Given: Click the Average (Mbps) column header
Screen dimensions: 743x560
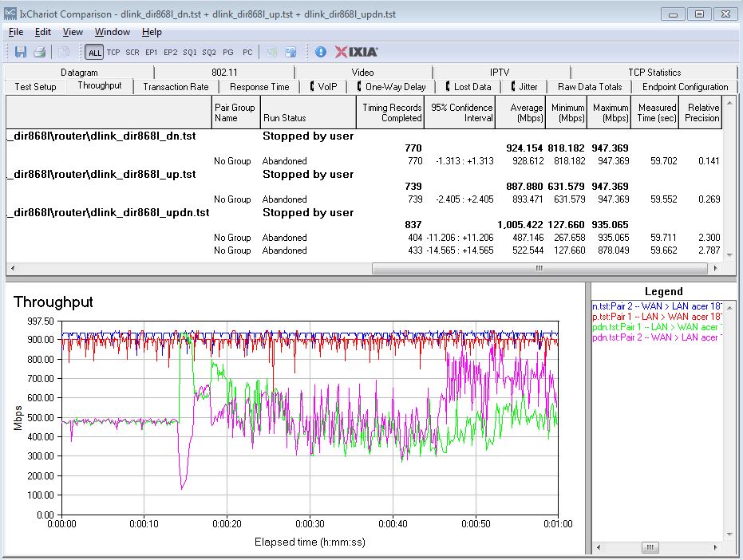Looking at the screenshot, I should tap(520, 112).
